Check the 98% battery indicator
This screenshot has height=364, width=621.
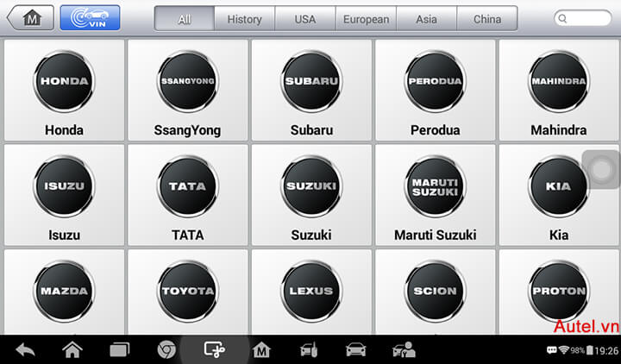(x=582, y=350)
